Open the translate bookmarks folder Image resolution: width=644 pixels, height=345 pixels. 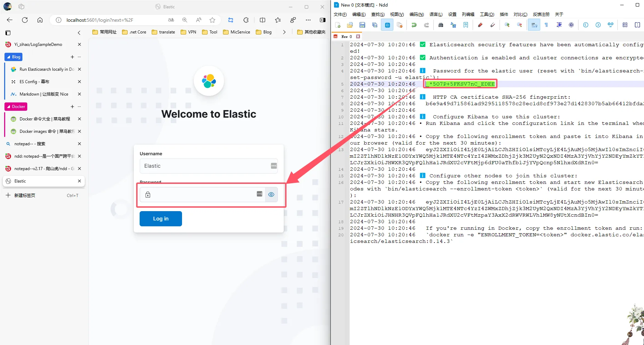coord(163,32)
